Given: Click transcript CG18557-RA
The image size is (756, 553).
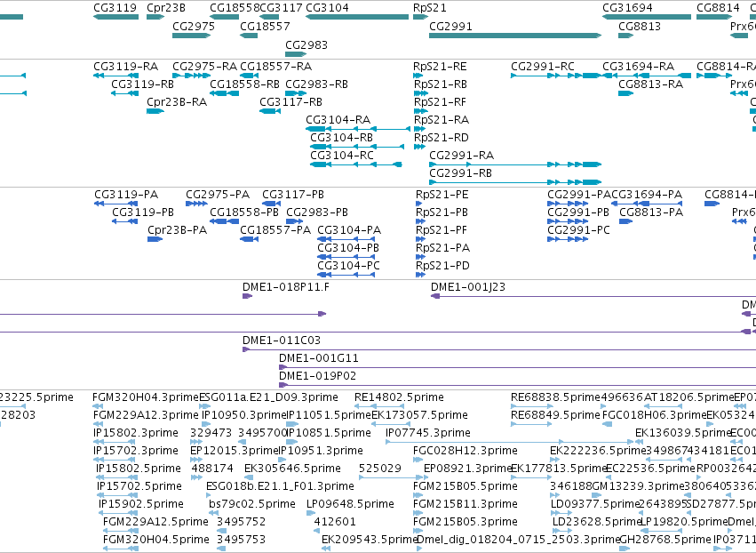Looking at the screenshot, I should click(x=275, y=66).
